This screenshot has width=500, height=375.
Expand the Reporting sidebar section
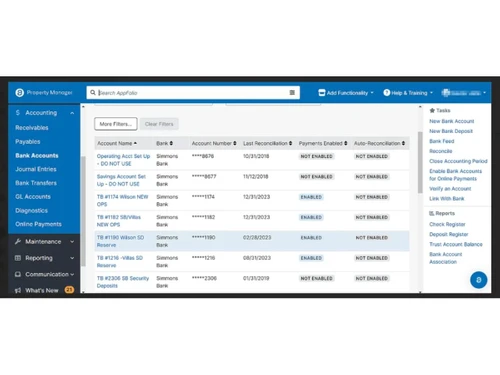point(72,258)
